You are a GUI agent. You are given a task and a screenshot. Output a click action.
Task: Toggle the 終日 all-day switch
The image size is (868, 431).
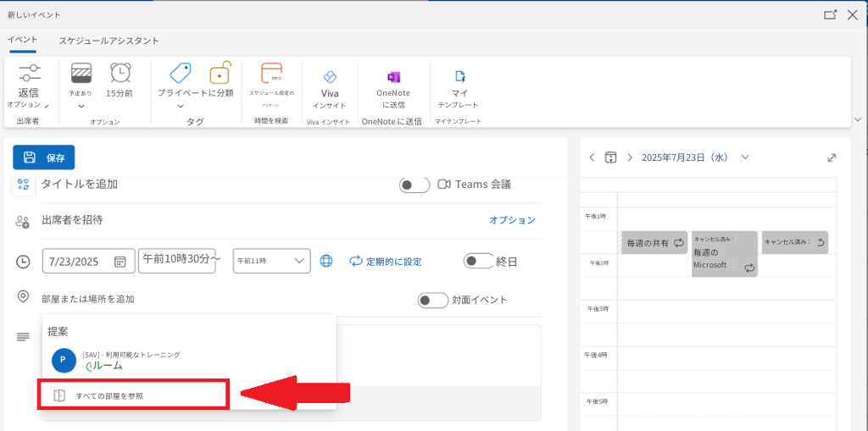[x=478, y=261]
